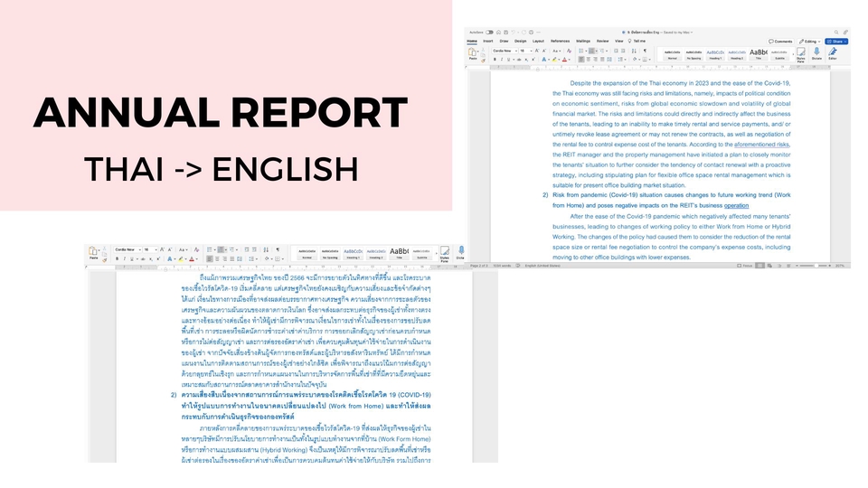
Task: Click align left icon in Thai window
Action: [209, 259]
